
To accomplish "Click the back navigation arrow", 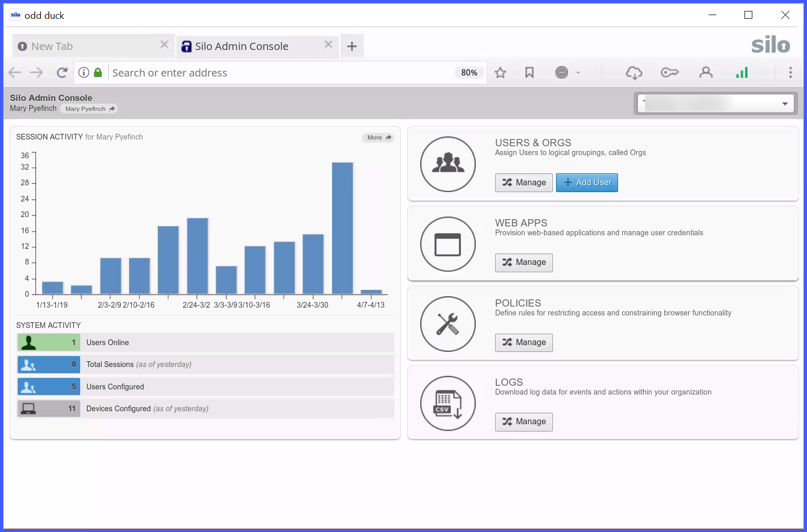I will 15,72.
